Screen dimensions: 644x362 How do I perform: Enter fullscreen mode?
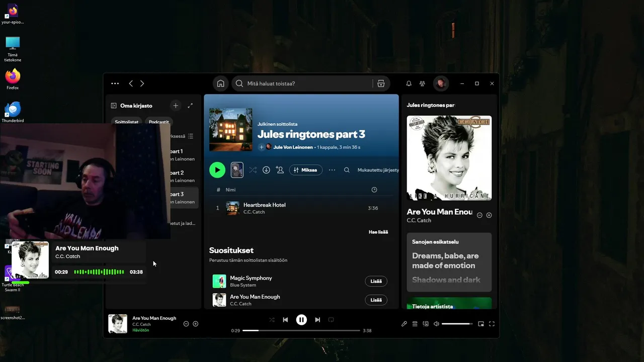[x=492, y=324]
